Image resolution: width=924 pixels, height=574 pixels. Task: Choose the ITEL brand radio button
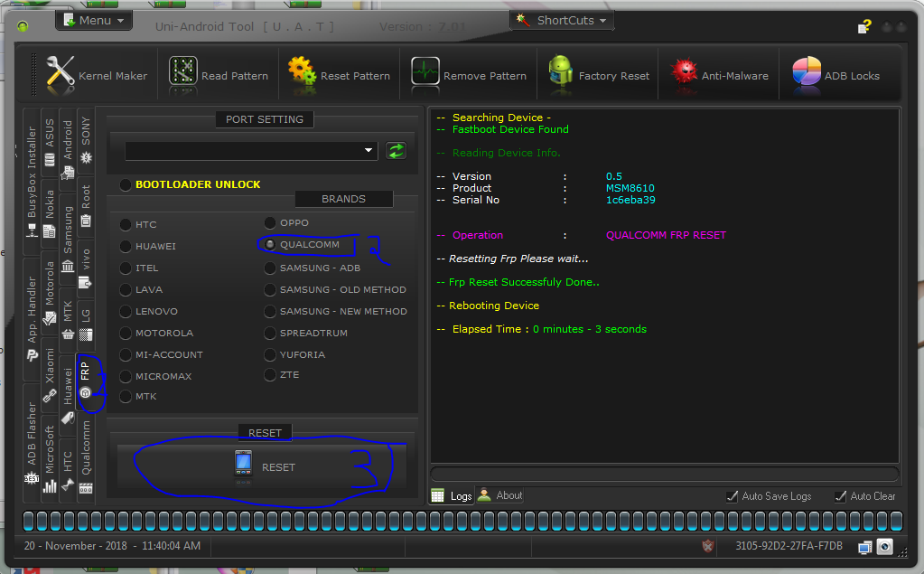[126, 268]
